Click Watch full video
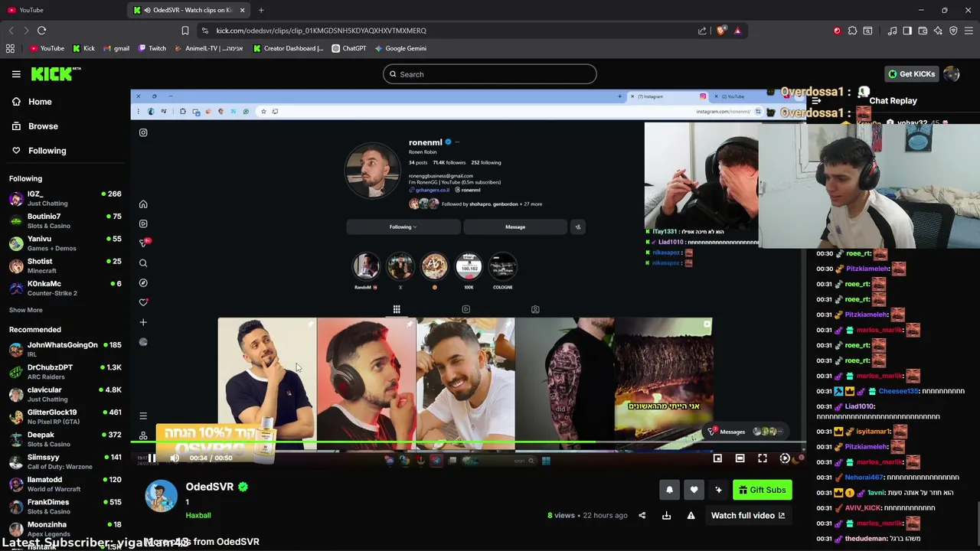The height and width of the screenshot is (551, 980). [x=748, y=516]
